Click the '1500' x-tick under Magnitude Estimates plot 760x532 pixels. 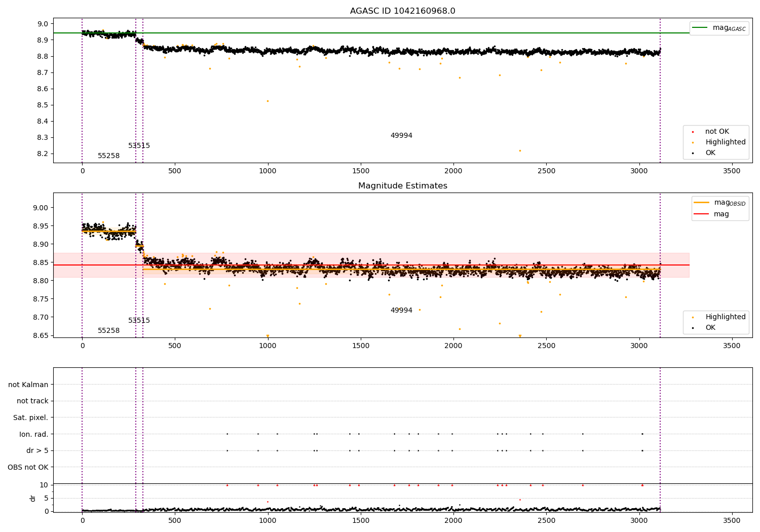point(361,346)
